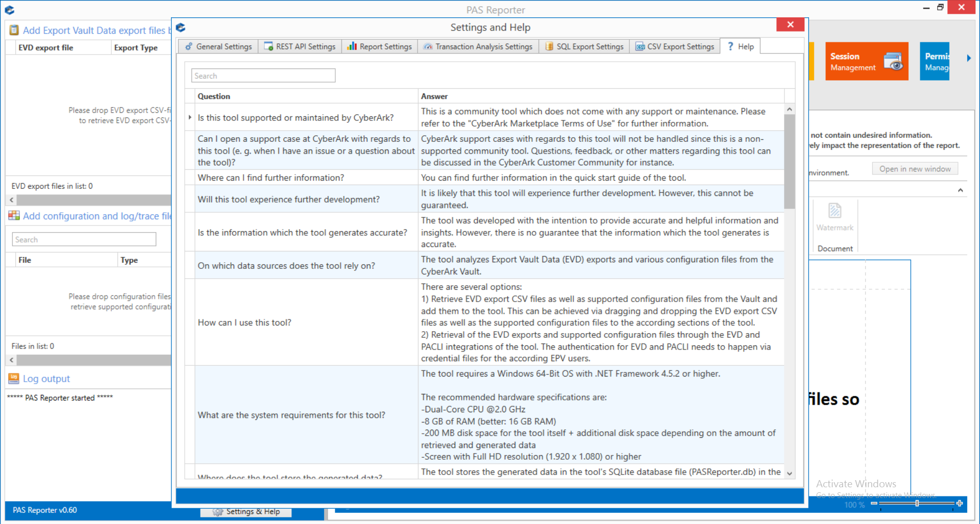This screenshot has height=524, width=980.
Task: Click the Report Settings chart icon
Action: point(352,46)
